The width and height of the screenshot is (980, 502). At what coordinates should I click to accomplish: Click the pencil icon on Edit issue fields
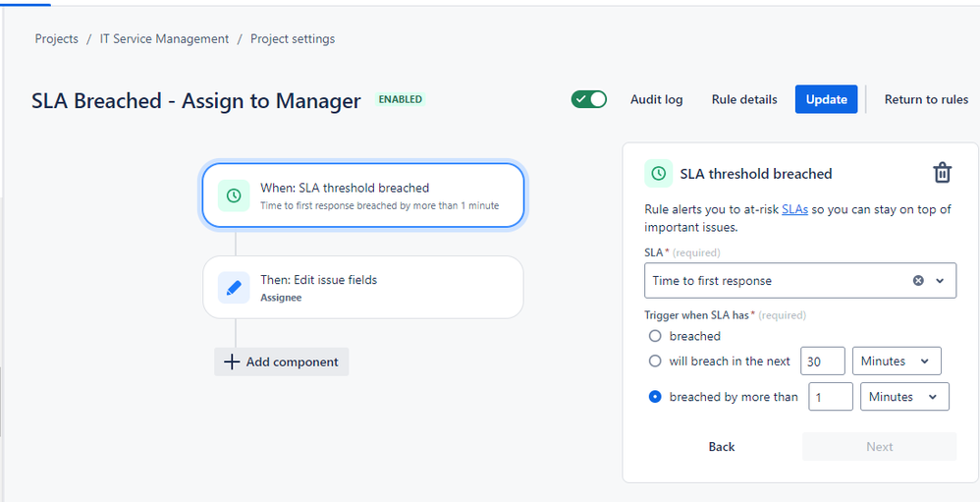[x=234, y=288]
